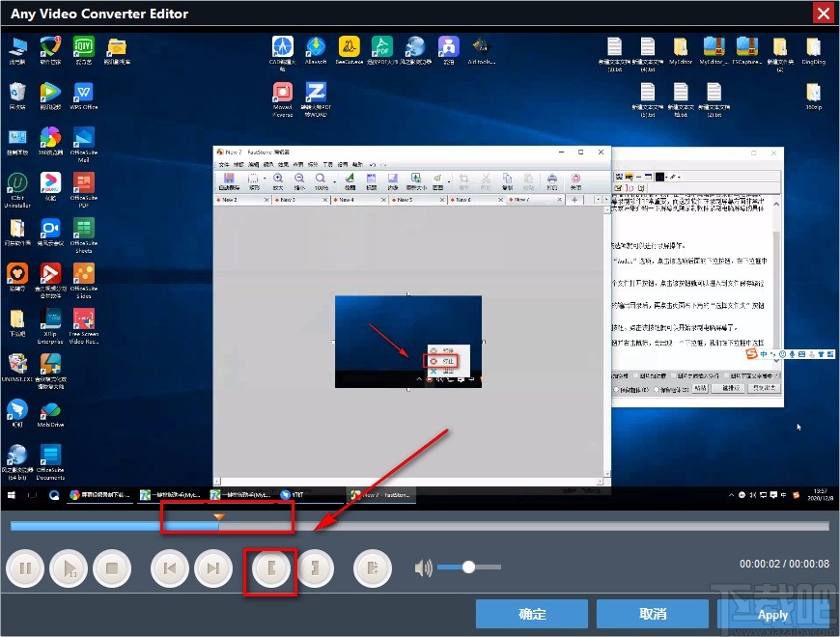Screen dimensions: 840x637
Task: Click the volume slider to set volume
Action: 470,568
